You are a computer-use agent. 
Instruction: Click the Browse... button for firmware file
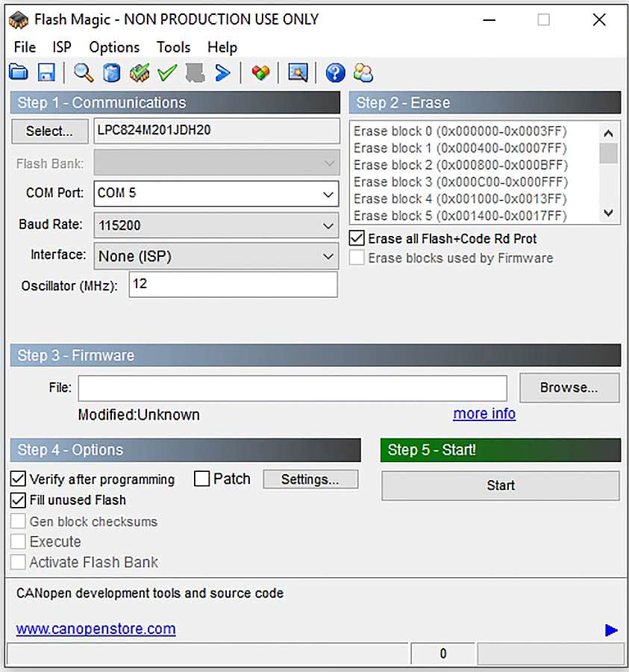569,388
